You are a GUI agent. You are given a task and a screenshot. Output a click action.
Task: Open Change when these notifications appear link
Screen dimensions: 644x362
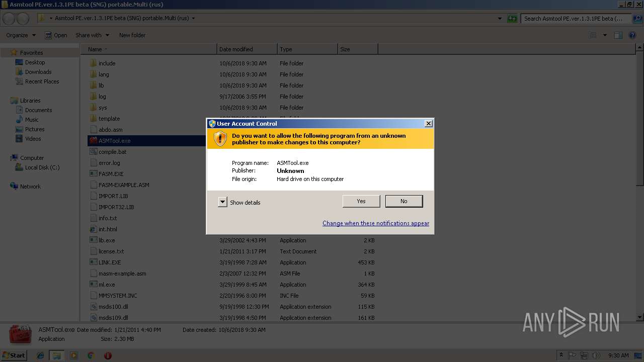[x=376, y=223]
